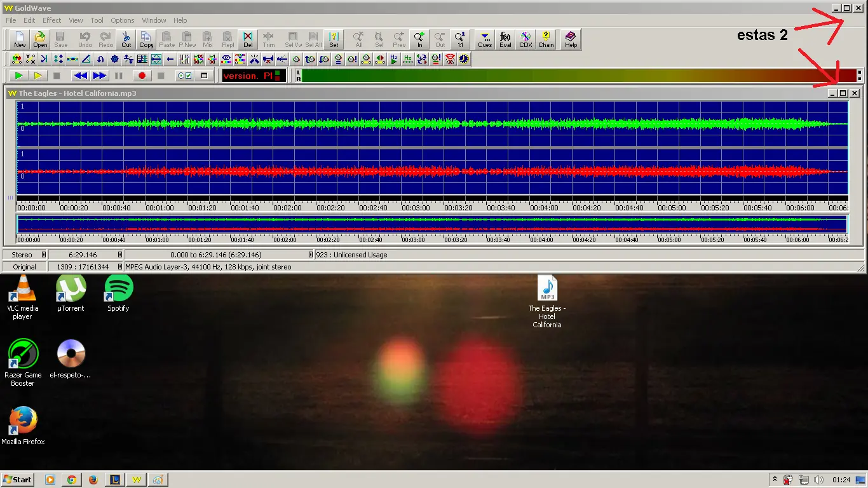The image size is (868, 488).
Task: Cut the selection with the scissors icon
Action: 126,39
